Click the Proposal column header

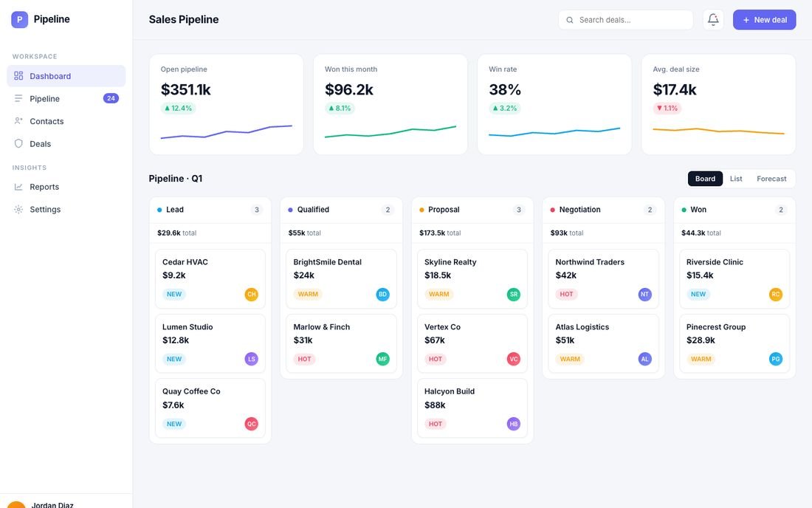pyautogui.click(x=472, y=210)
